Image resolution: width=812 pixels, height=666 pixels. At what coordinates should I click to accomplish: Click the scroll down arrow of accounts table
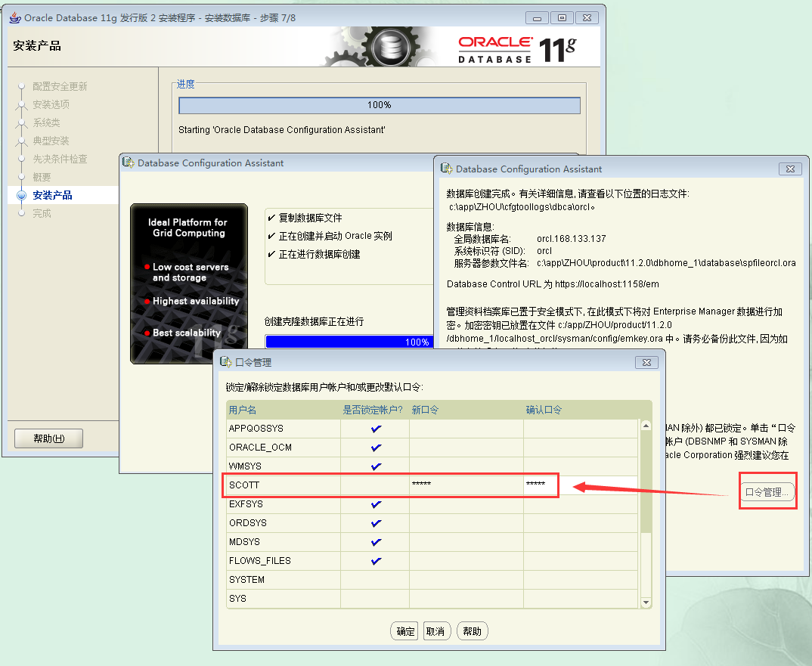click(646, 602)
